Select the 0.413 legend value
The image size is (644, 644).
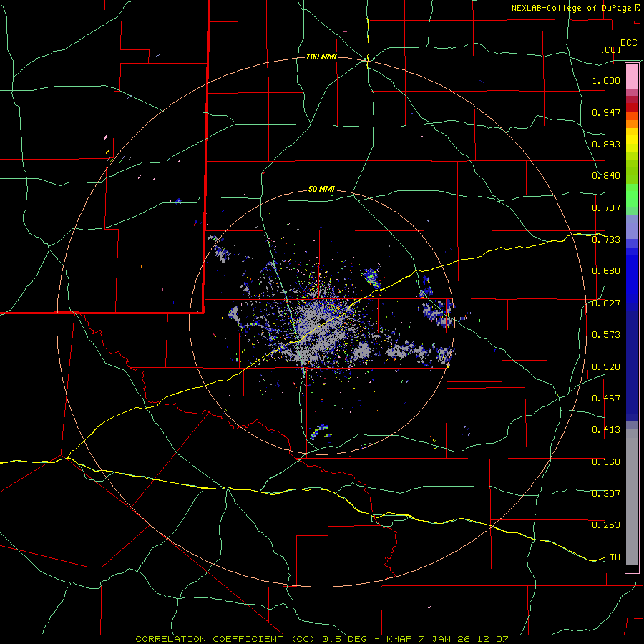pyautogui.click(x=606, y=430)
